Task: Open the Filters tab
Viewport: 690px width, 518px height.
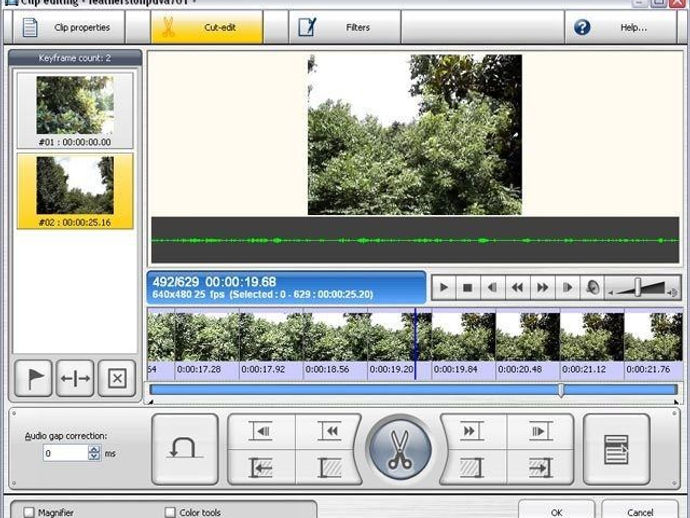Action: (x=345, y=27)
